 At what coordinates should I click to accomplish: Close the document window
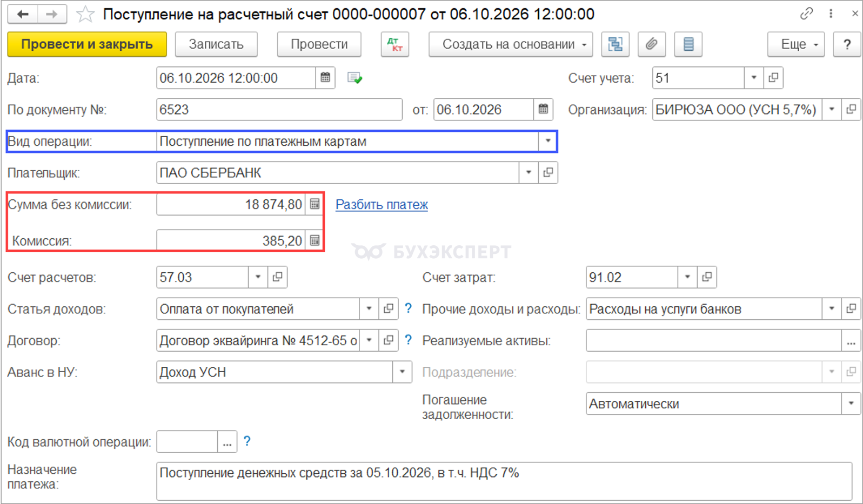(x=855, y=14)
